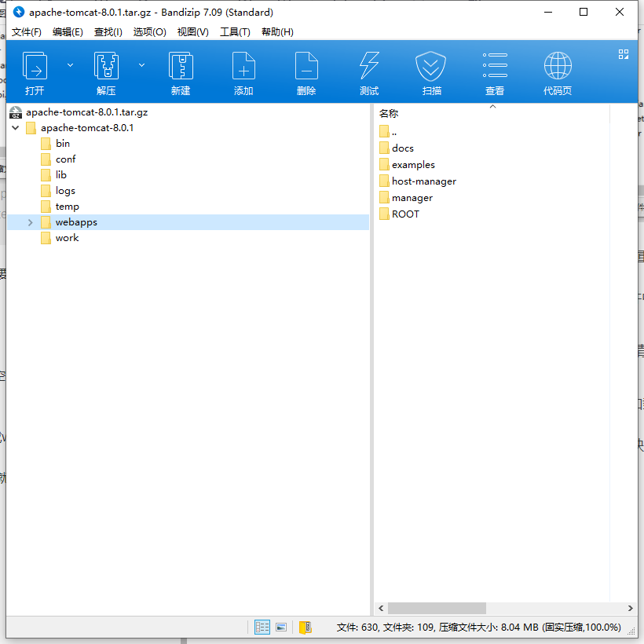Select the webapps folder in tree
This screenshot has width=644, height=644.
(76, 222)
